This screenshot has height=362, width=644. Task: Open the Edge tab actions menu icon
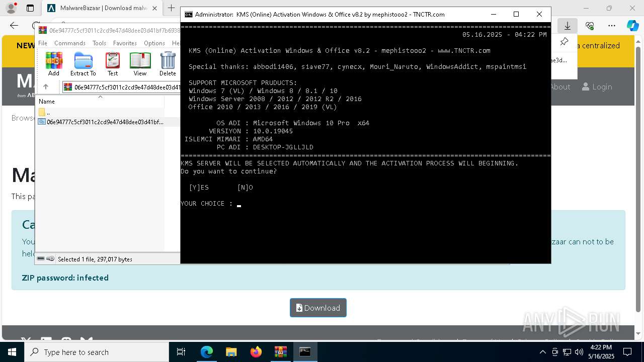tap(30, 8)
